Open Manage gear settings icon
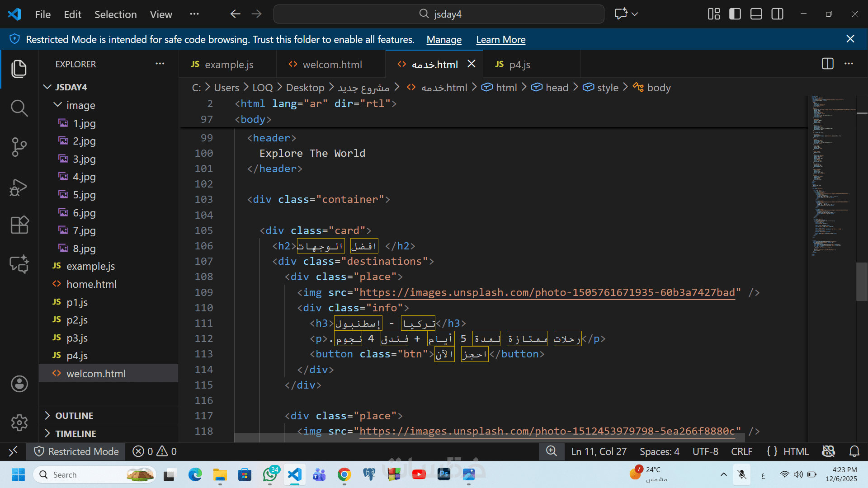Image resolution: width=868 pixels, height=488 pixels. tap(19, 423)
